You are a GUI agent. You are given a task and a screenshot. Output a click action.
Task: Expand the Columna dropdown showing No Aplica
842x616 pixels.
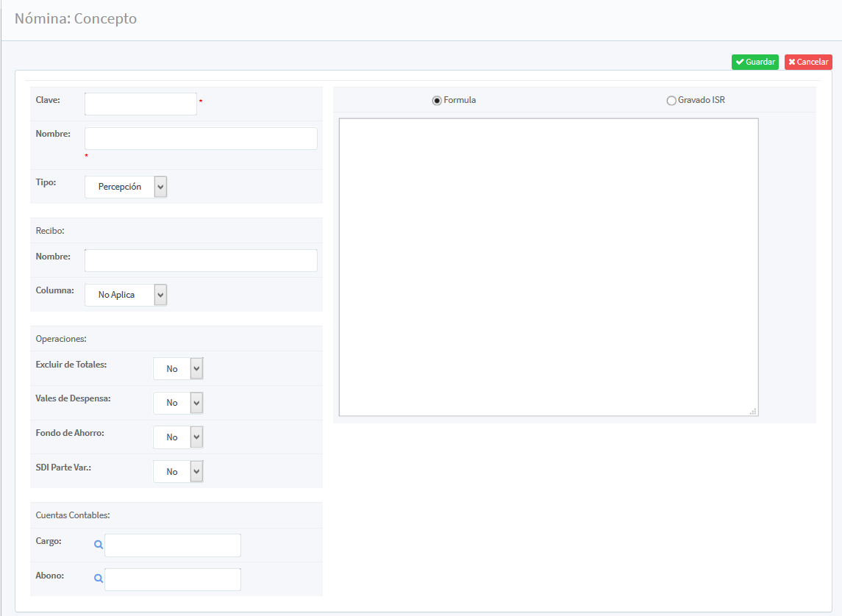[x=126, y=295]
